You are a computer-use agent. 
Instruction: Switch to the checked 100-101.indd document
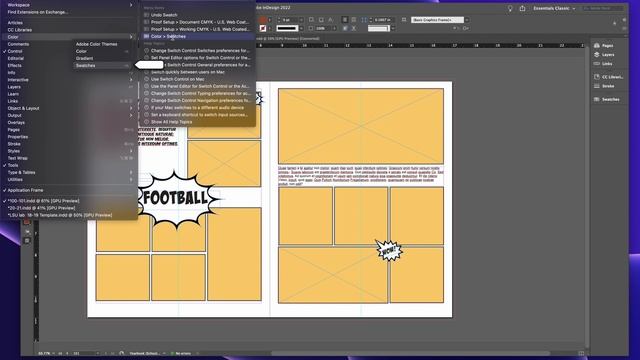(x=43, y=201)
